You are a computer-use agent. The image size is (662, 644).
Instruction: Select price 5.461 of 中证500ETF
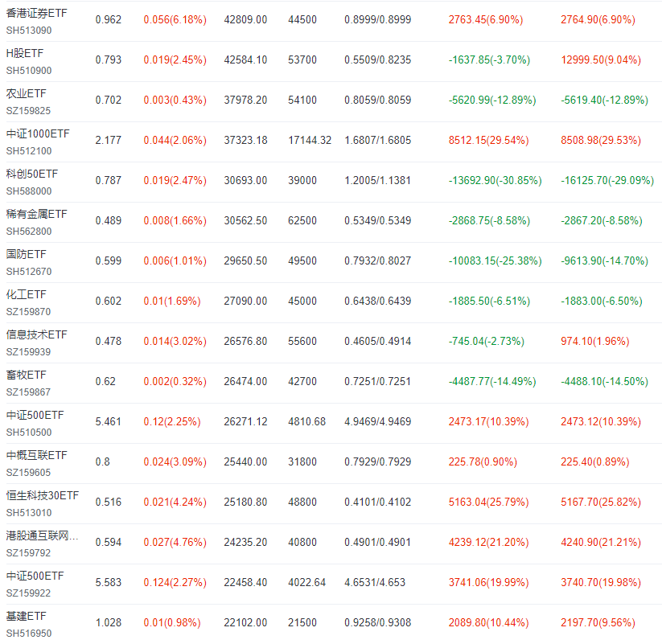pyautogui.click(x=108, y=421)
